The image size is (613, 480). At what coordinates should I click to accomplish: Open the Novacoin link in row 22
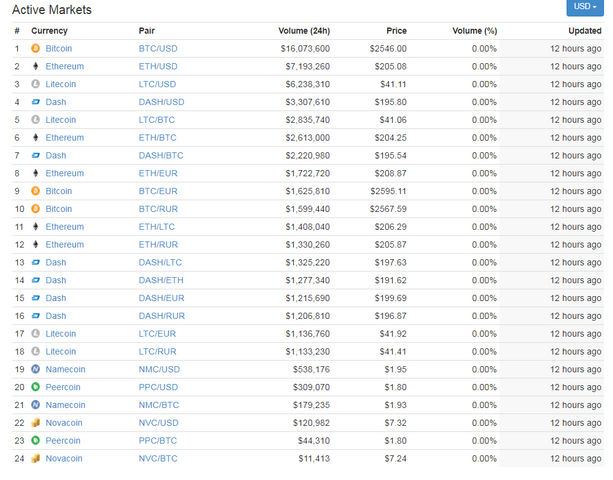click(x=64, y=423)
